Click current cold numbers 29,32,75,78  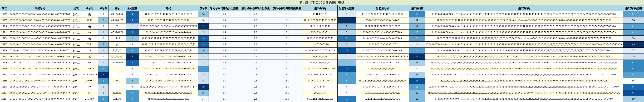[320, 93]
